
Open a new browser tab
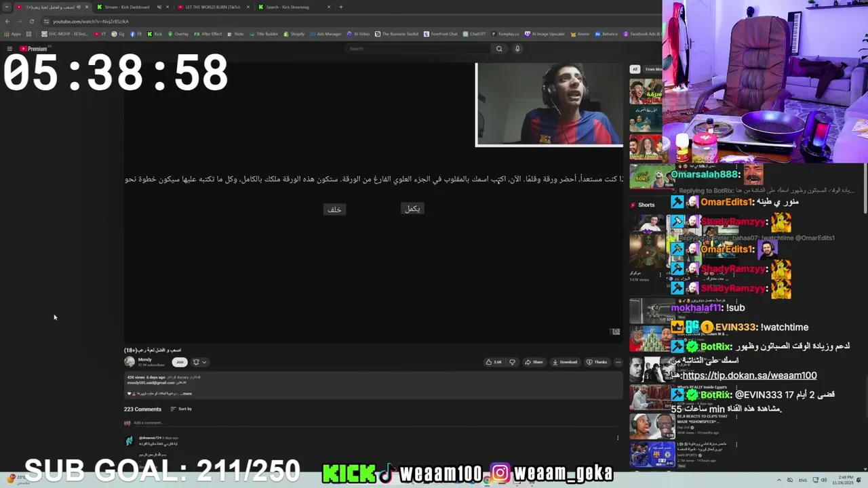(x=340, y=7)
